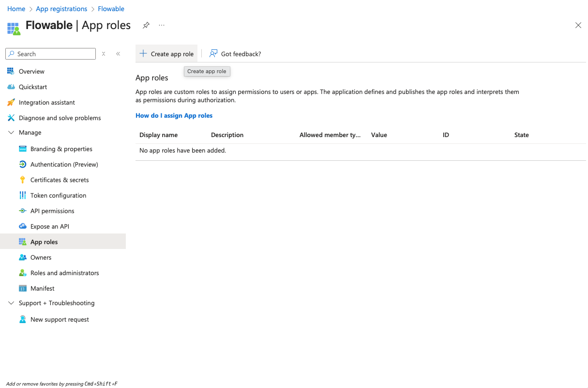This screenshot has height=388, width=588.
Task: Pin the Flowable App roles page
Action: click(x=146, y=25)
